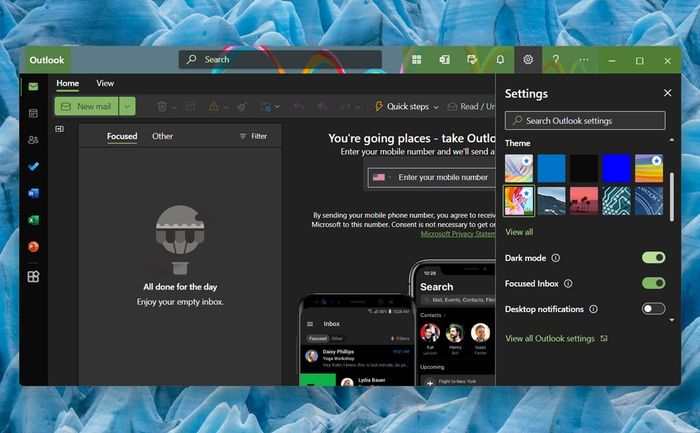Open the Filter menu in message list
The image size is (700, 433).
[x=253, y=136]
